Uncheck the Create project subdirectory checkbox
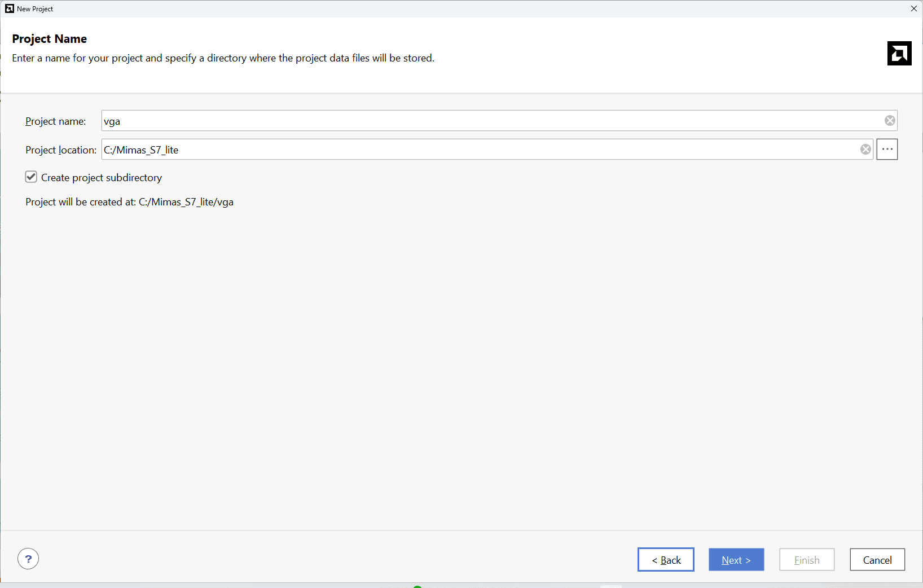The image size is (923, 588). point(31,177)
